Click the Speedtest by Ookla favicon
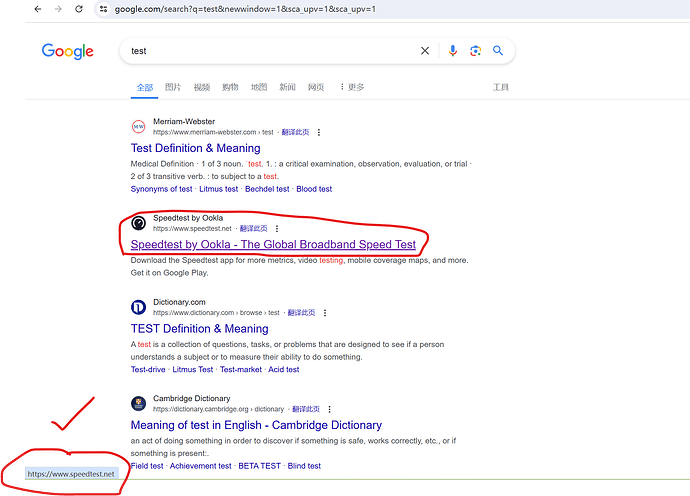The image size is (690, 496). (x=139, y=223)
